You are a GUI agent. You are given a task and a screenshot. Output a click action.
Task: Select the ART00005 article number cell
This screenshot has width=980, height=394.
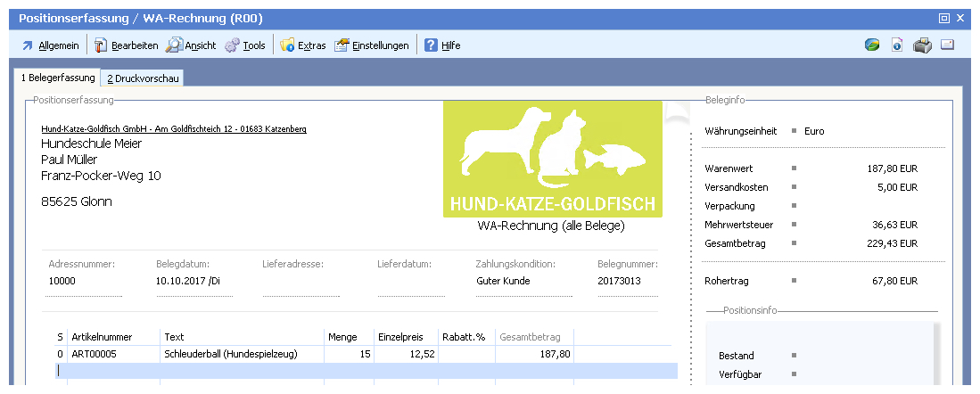click(x=112, y=354)
